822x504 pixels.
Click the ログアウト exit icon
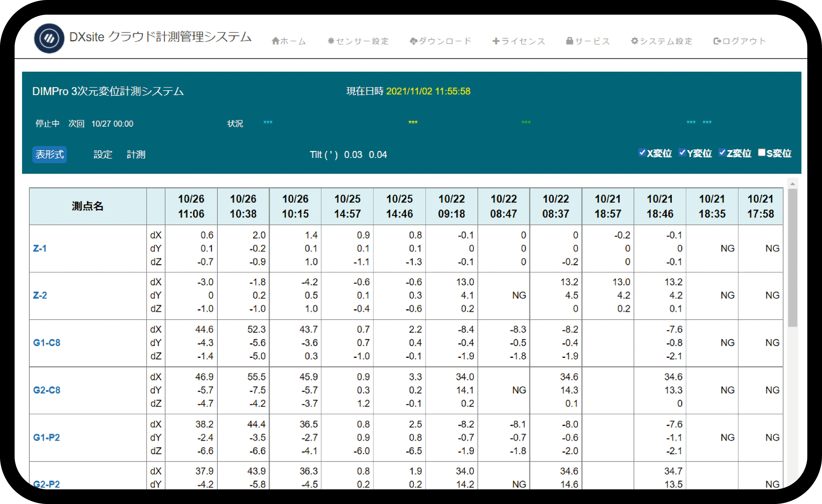click(717, 41)
